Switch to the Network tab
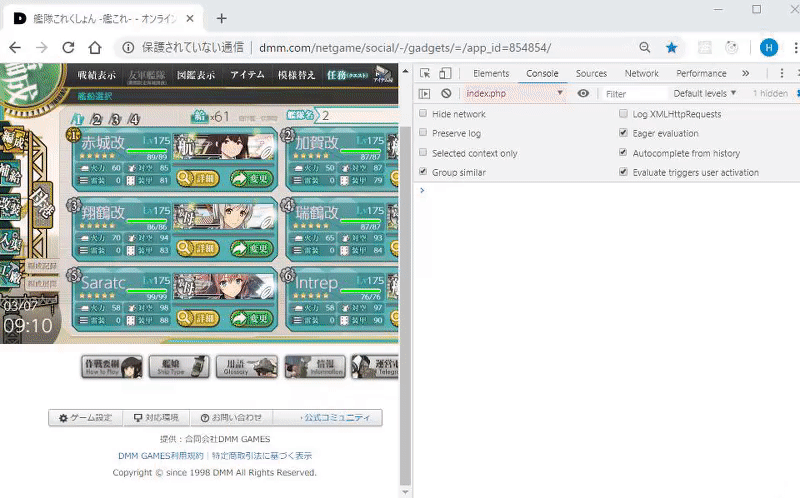The image size is (800, 498). 641,73
